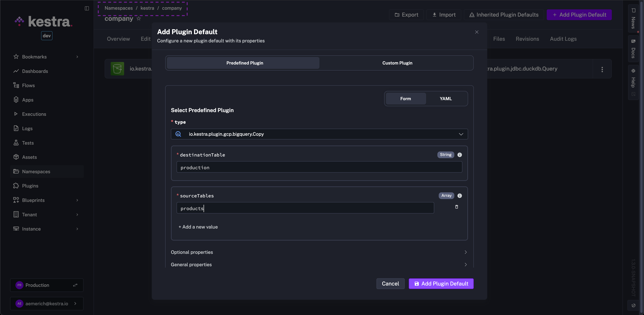Delete the products source table entry
Image resolution: width=644 pixels, height=315 pixels.
coord(457,207)
